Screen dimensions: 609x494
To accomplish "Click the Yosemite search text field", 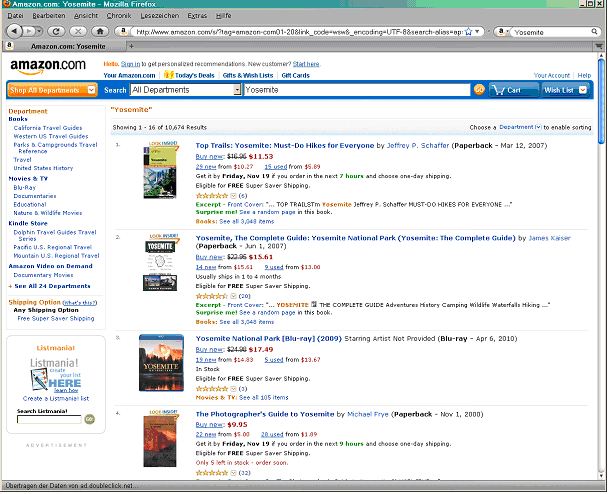I will pyautogui.click(x=357, y=90).
